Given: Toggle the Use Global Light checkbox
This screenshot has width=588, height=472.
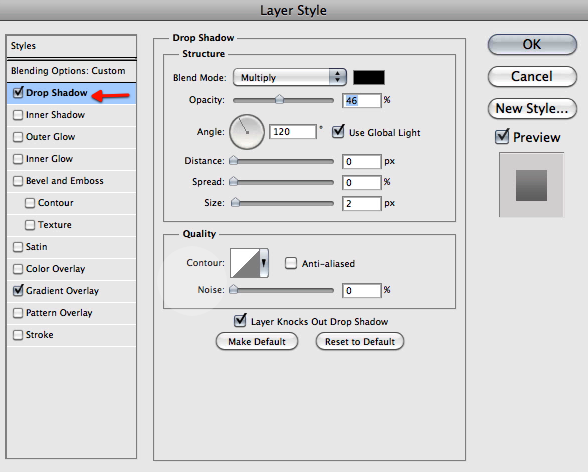Looking at the screenshot, I should click(x=338, y=132).
